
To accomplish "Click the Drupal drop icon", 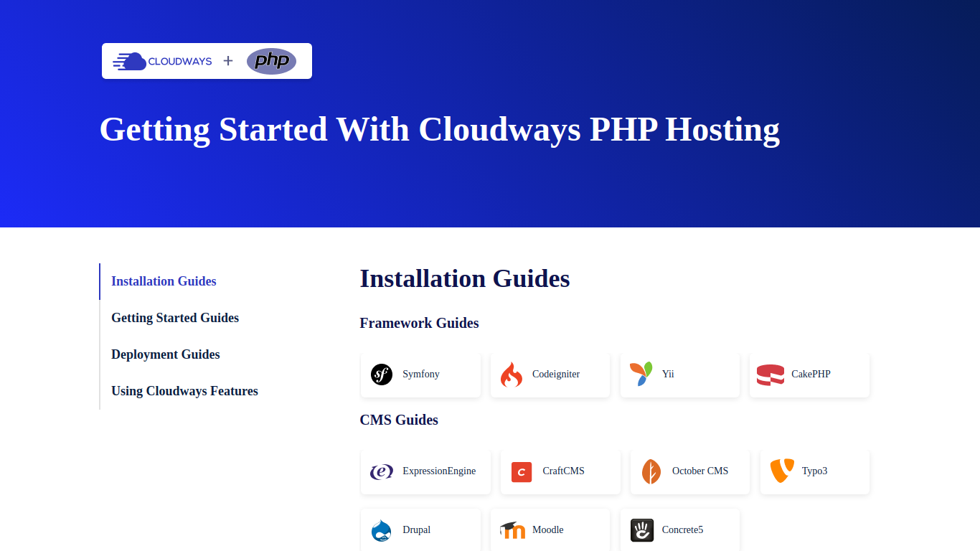I will tap(382, 530).
